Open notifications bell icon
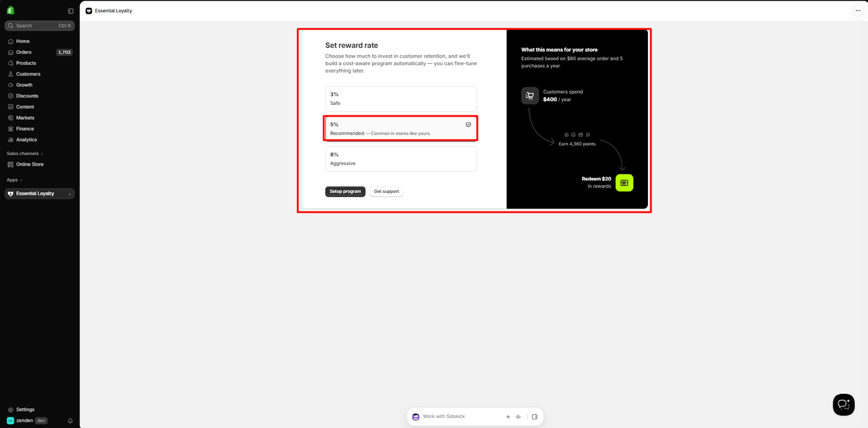The width and height of the screenshot is (868, 428). [70, 421]
